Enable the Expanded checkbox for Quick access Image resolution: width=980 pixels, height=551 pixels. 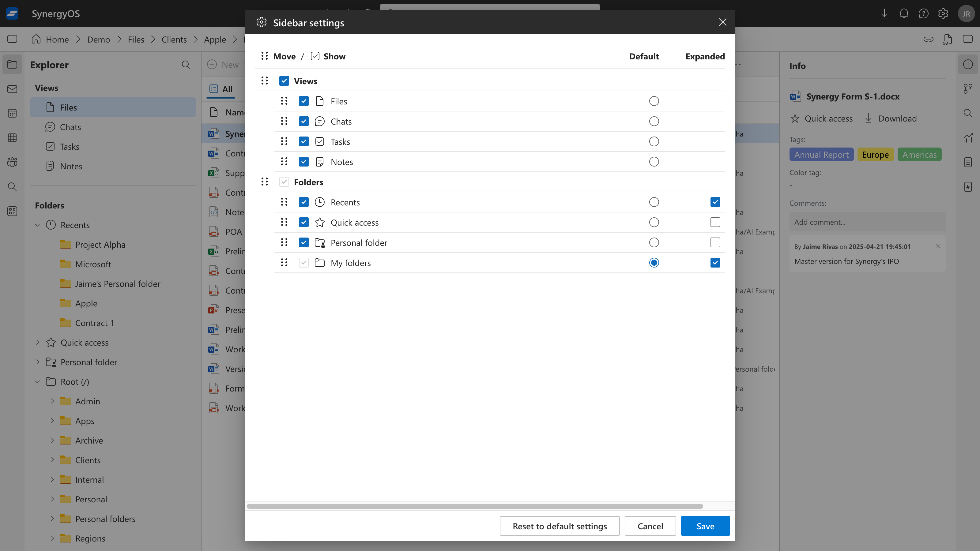coord(715,222)
